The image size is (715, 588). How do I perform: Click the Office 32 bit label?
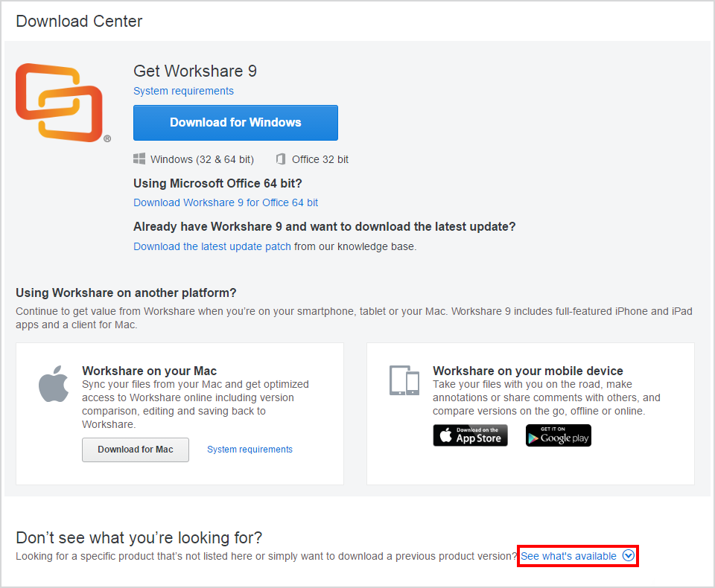pos(320,159)
